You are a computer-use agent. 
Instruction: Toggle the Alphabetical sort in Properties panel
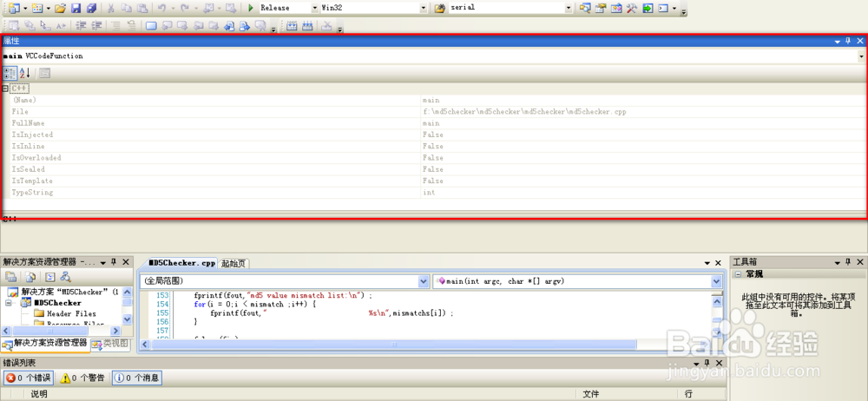click(25, 73)
